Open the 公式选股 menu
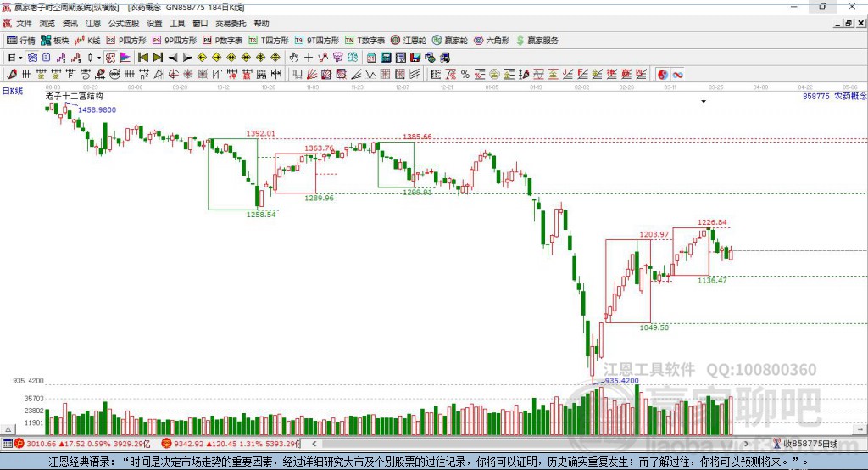 (124, 23)
